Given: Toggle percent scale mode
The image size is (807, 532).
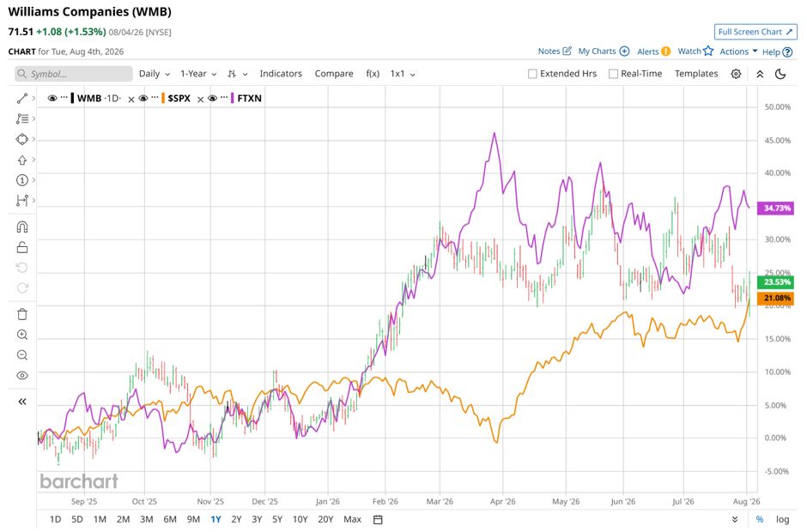Looking at the screenshot, I should pyautogui.click(x=760, y=520).
